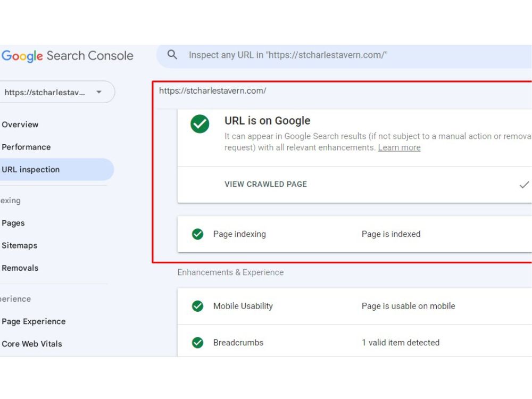Screen dimensions: 532x399
Task: Open Sitemaps in the sidebar
Action: 19,245
